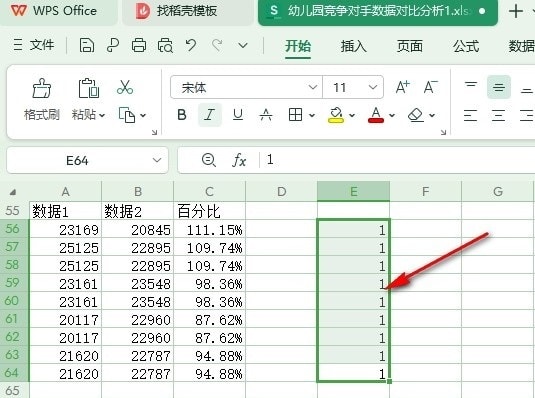Viewport: 535px width, 398px height.
Task: Select column E header
Action: click(353, 191)
